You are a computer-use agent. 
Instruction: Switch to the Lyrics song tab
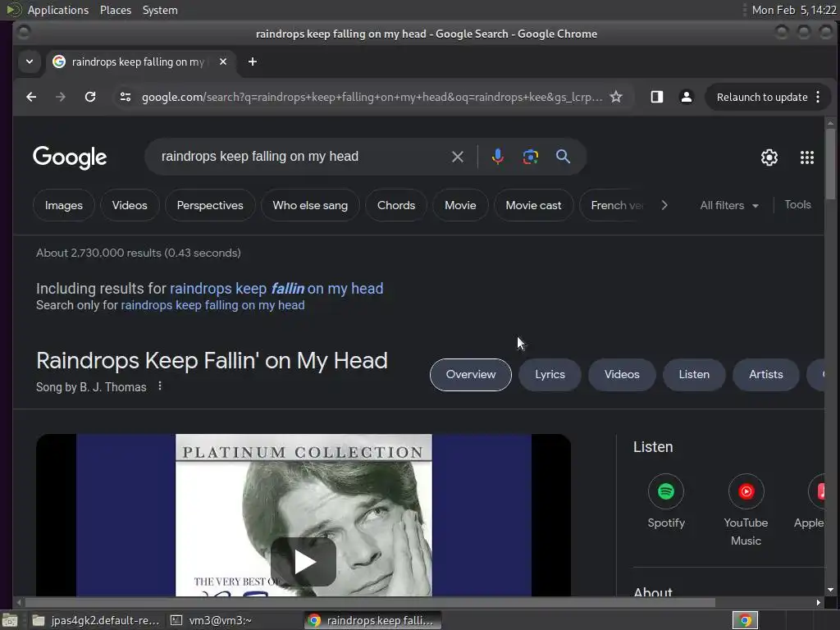(x=550, y=374)
